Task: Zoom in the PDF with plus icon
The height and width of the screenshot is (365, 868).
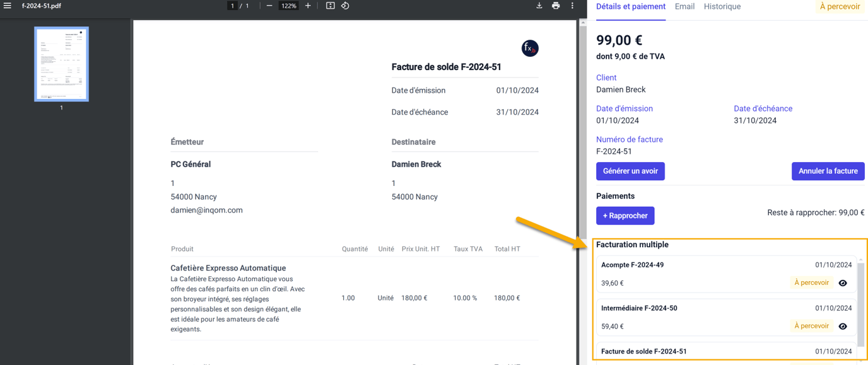Action: click(308, 6)
